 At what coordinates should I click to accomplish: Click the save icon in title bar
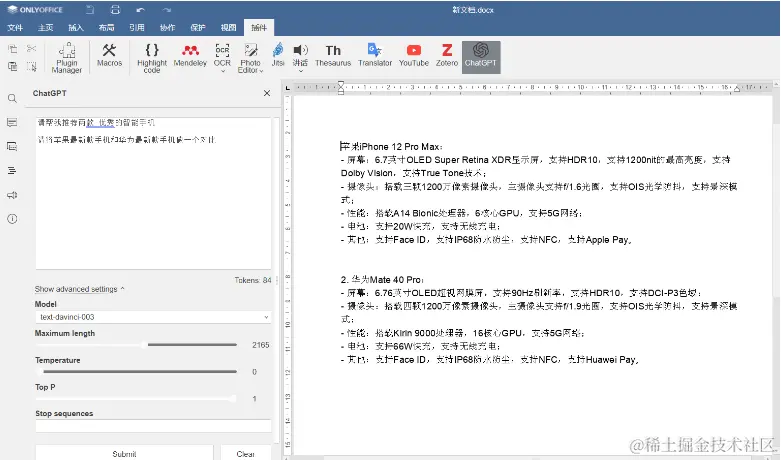90,9
